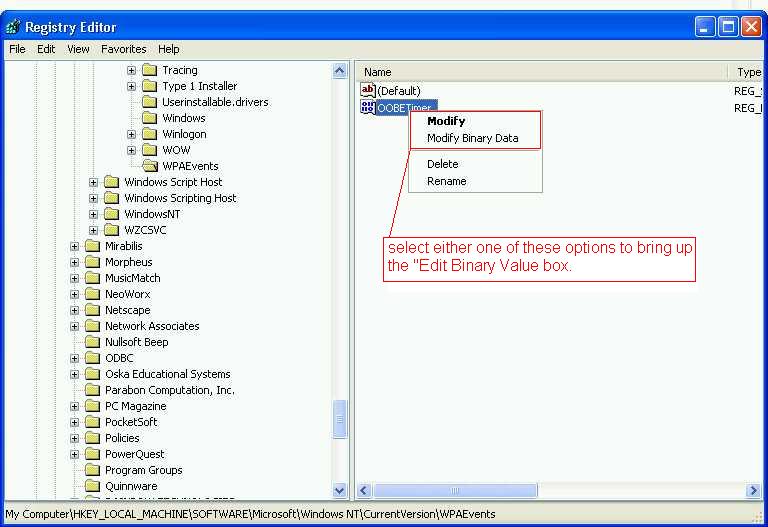
Task: Select the Userinstallable.drivers tree label
Action: [215, 102]
